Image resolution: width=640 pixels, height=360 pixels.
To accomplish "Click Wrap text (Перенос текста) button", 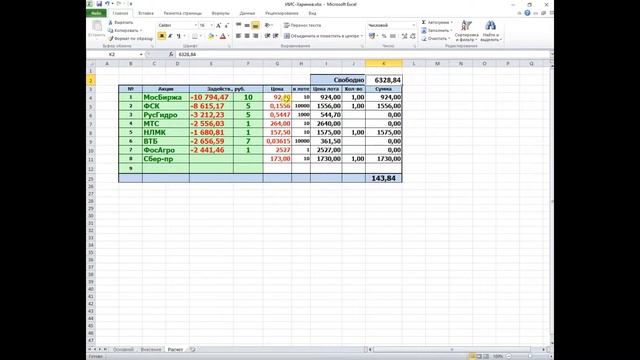I will pyautogui.click(x=302, y=25).
